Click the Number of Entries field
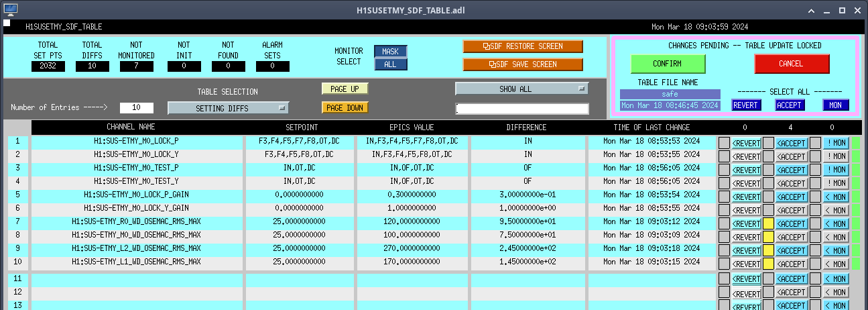The image size is (868, 310). pyautogui.click(x=137, y=108)
